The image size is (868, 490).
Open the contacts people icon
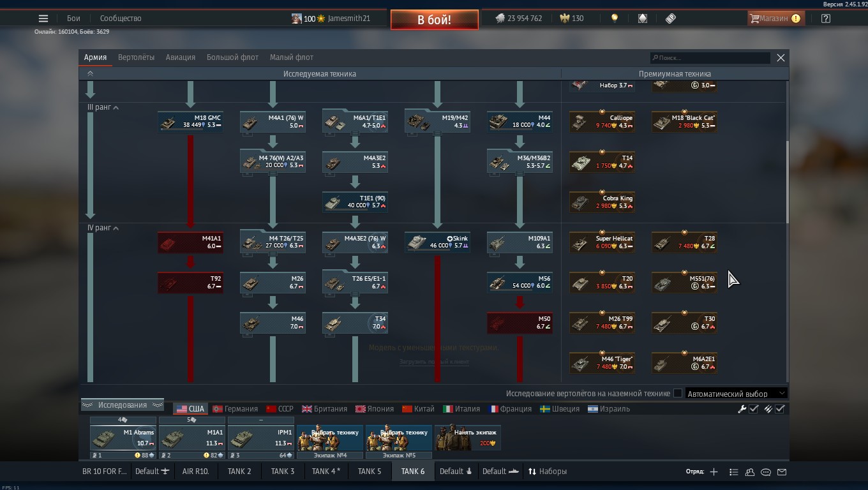click(x=750, y=471)
